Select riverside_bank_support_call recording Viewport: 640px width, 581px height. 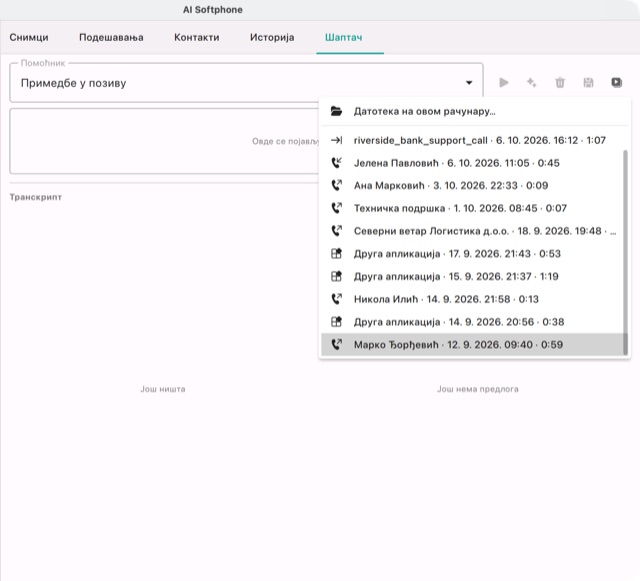pyautogui.click(x=472, y=140)
